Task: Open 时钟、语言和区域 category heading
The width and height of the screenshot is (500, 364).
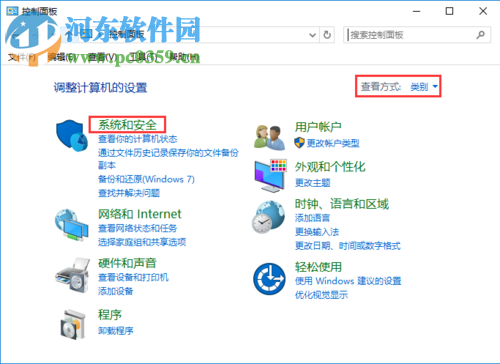Action: [x=342, y=204]
